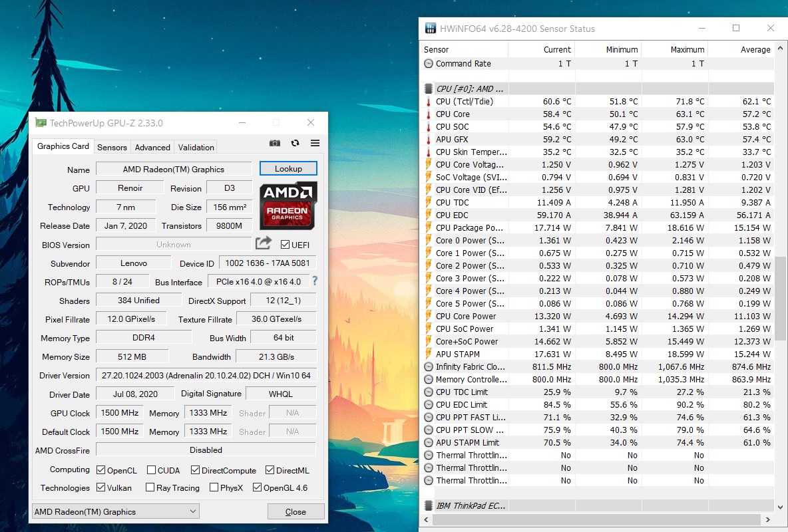Click the lightning icon for Core 3 Power

pos(429,279)
